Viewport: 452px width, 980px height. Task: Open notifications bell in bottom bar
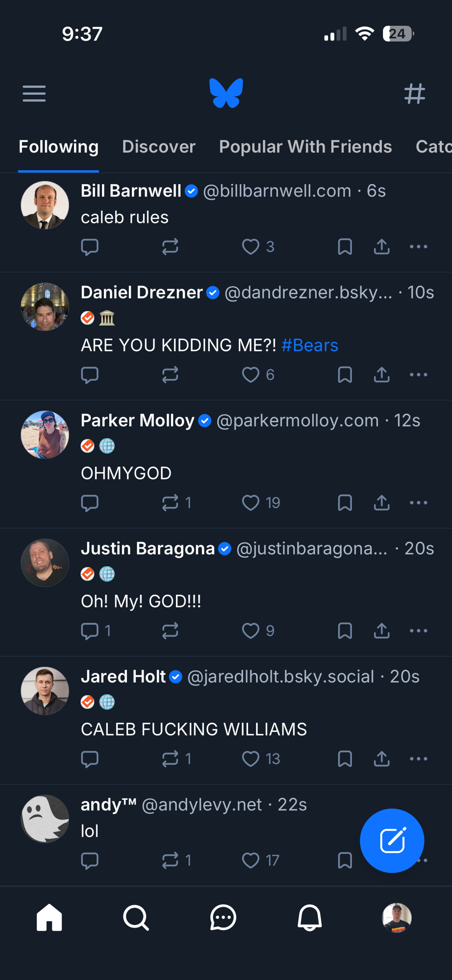pos(309,917)
